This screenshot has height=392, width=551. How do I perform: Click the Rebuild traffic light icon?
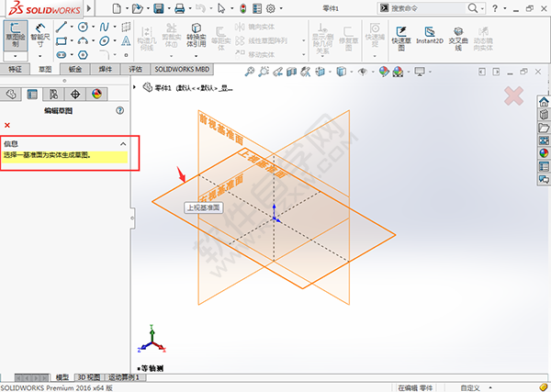click(243, 8)
